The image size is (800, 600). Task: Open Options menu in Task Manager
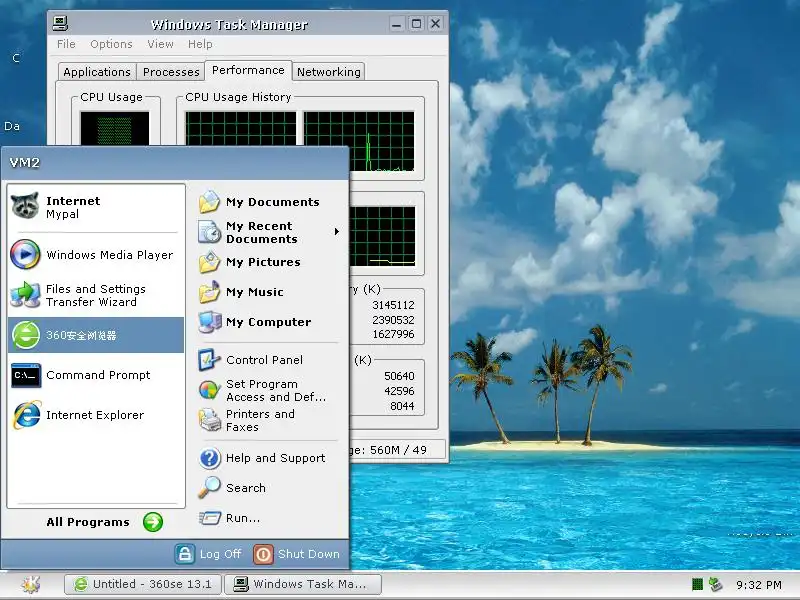point(111,44)
